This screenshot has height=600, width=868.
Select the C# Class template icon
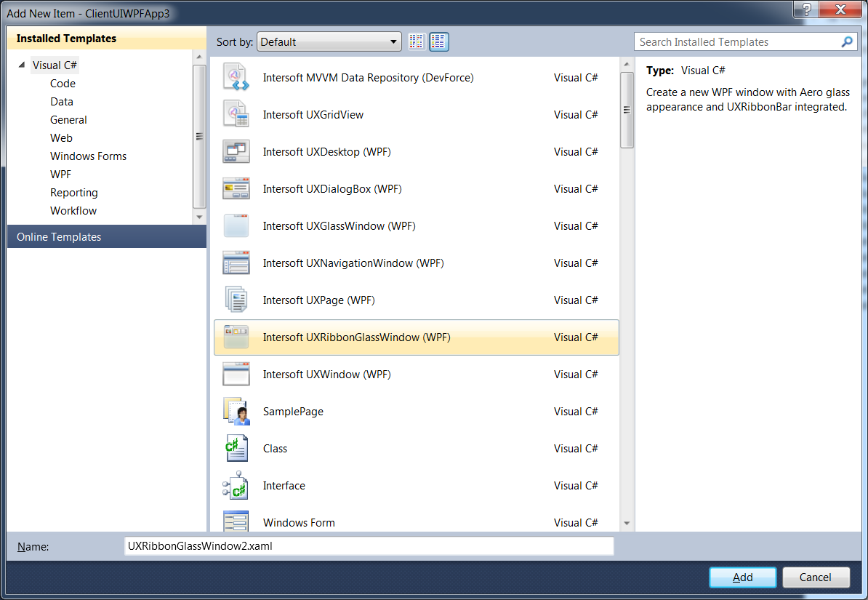236,448
